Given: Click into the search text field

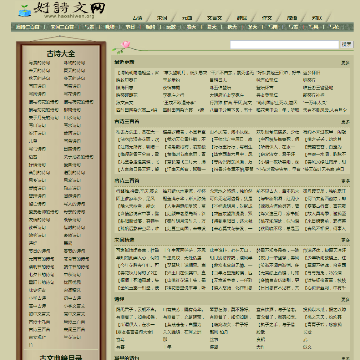Looking at the screenshot, I should coord(284,45).
